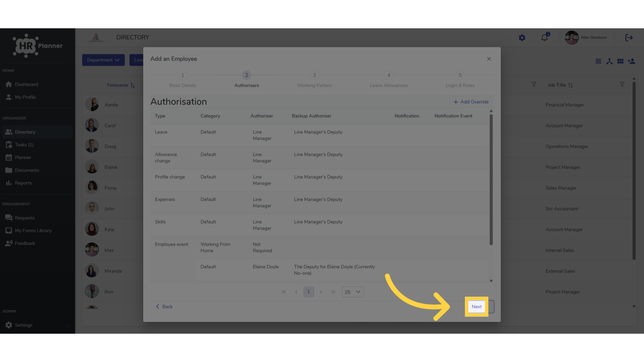Select pagination page 1 button
Image resolution: width=644 pixels, height=362 pixels.
(x=309, y=292)
